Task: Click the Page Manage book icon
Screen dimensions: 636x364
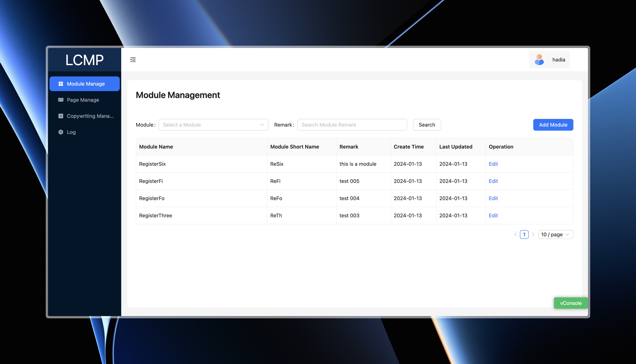Action: pyautogui.click(x=61, y=100)
